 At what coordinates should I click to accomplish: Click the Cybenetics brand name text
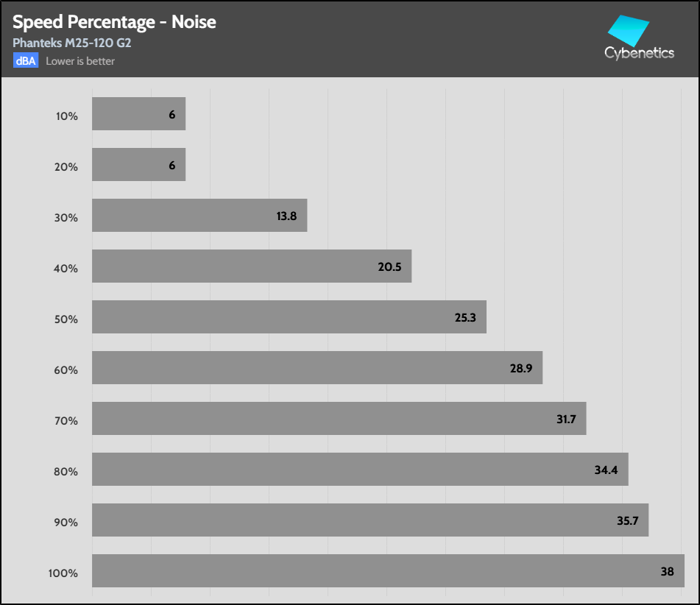(x=639, y=53)
